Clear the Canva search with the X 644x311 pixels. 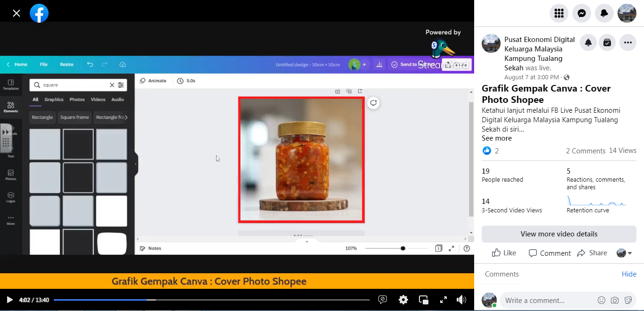[112, 85]
